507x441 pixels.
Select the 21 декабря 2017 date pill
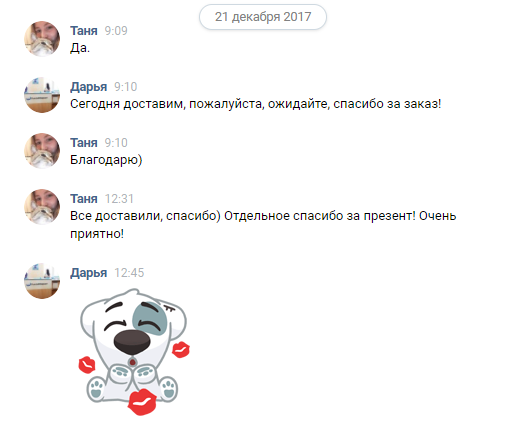point(263,17)
